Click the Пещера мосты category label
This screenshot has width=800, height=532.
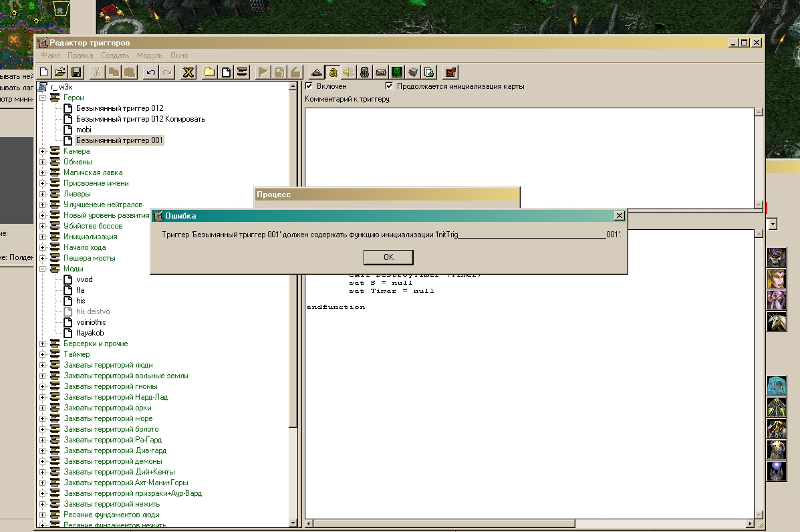pyautogui.click(x=90, y=258)
